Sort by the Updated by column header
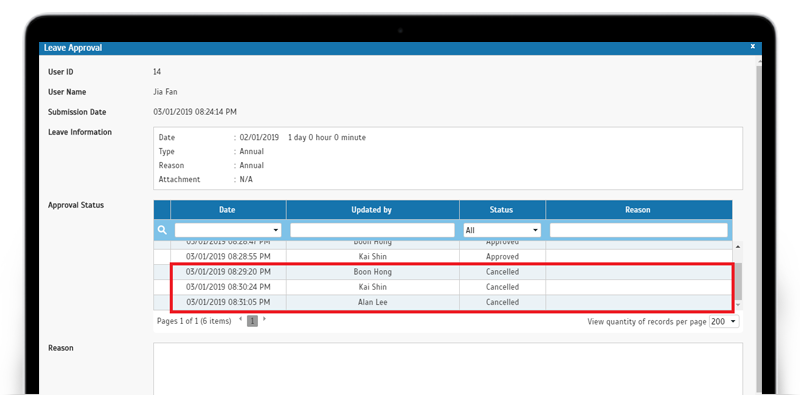800x395 pixels. tap(372, 210)
